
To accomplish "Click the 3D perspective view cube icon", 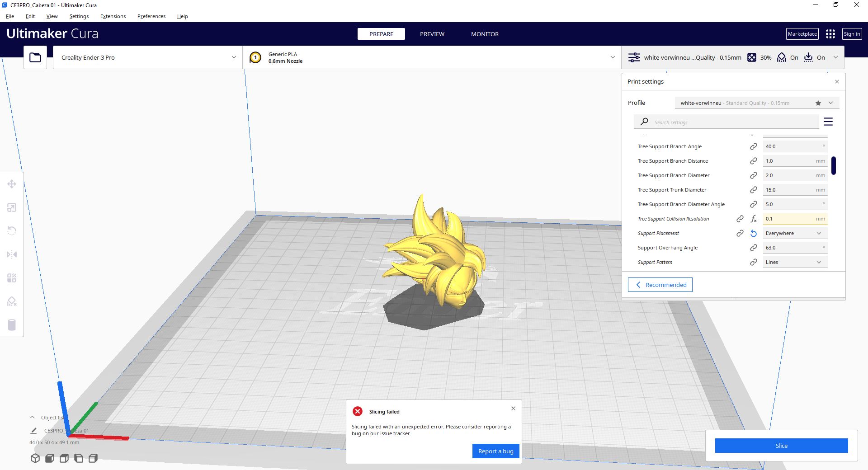I will point(35,458).
